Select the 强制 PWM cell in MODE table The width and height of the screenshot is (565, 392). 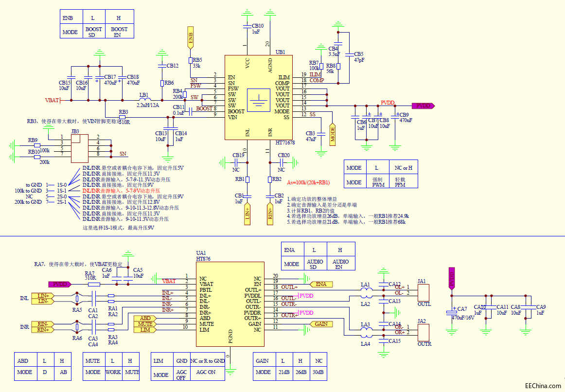pos(378,182)
